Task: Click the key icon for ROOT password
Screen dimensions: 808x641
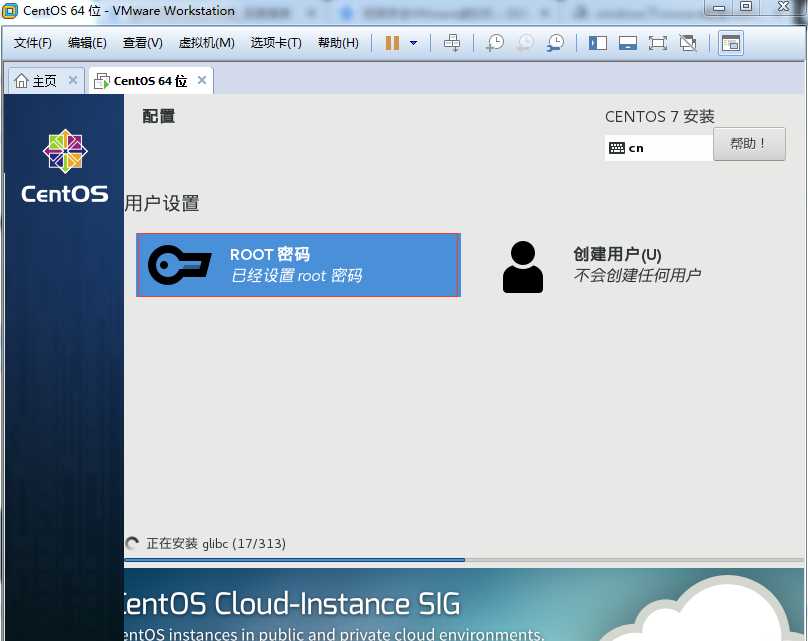Action: coord(179,265)
